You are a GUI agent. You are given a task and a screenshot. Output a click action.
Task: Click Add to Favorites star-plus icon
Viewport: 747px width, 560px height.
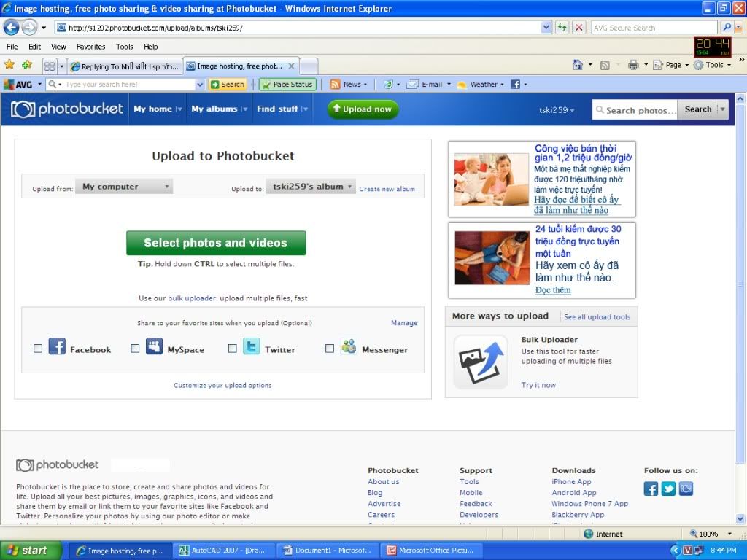(x=27, y=64)
